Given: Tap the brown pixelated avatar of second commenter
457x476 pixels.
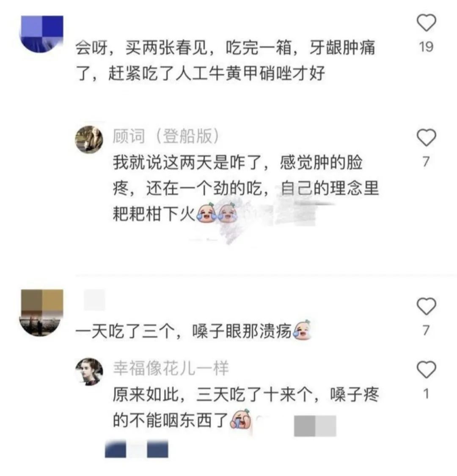Looking at the screenshot, I should pos(42,313).
